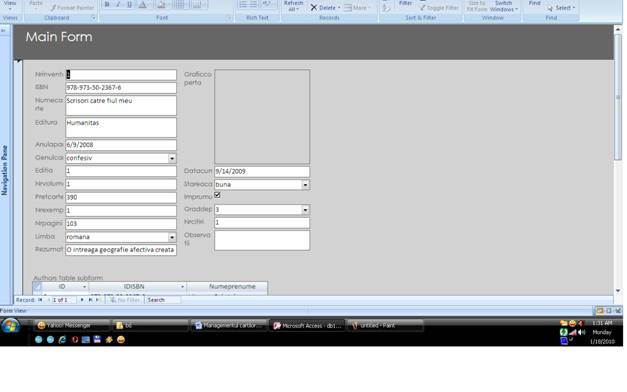Open the Limba combo box dropdown arrow

coord(172,237)
